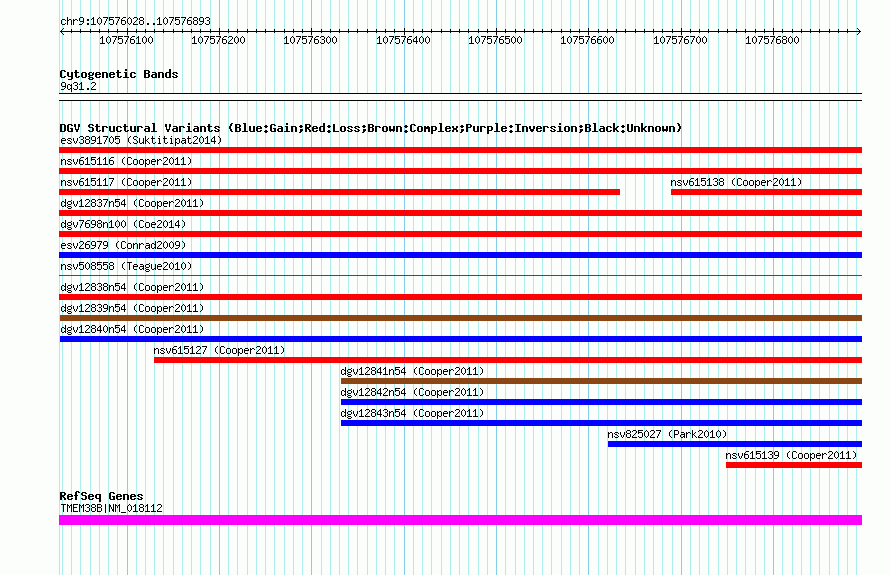Click the magenta TMEM38B gene bar

tap(460, 520)
